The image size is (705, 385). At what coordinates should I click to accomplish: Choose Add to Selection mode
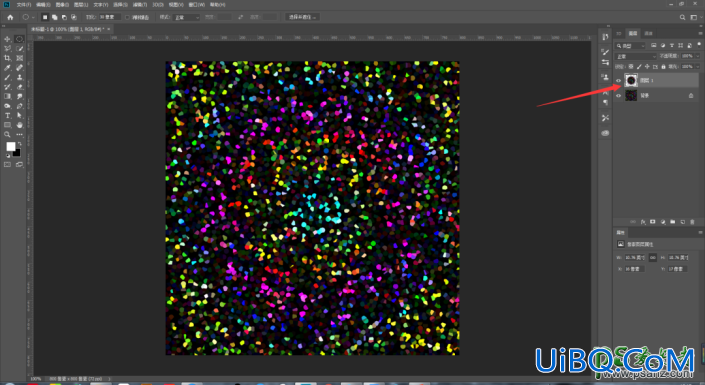point(54,17)
